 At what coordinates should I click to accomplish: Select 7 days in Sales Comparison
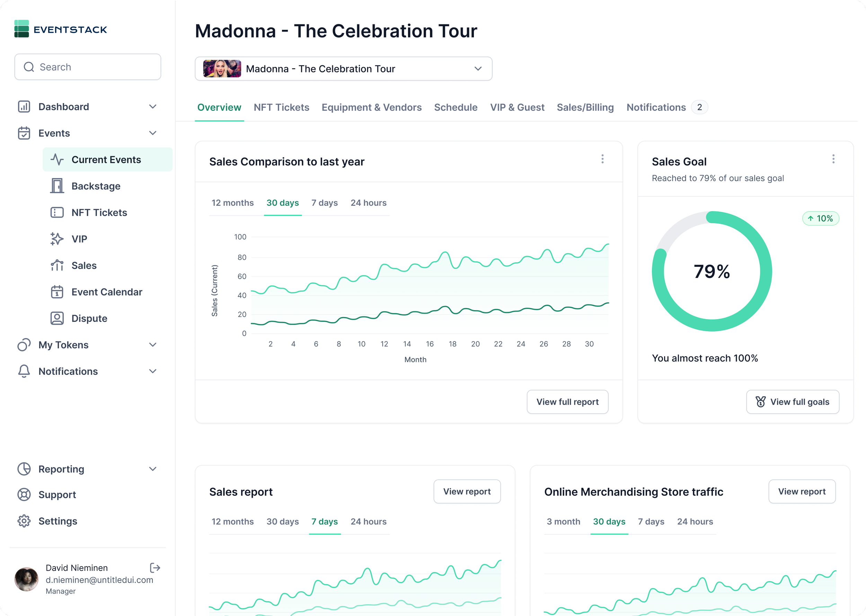(325, 203)
